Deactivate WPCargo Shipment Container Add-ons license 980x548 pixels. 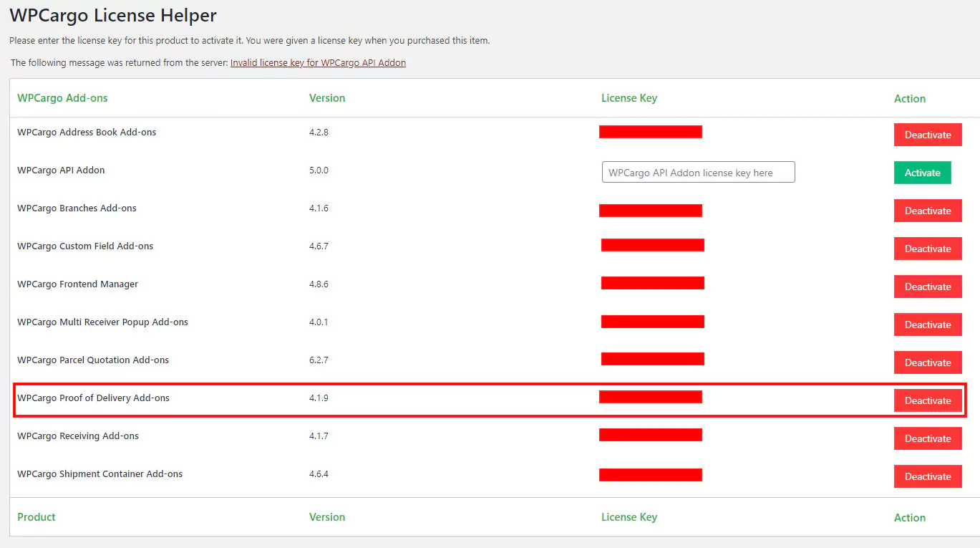(x=927, y=476)
